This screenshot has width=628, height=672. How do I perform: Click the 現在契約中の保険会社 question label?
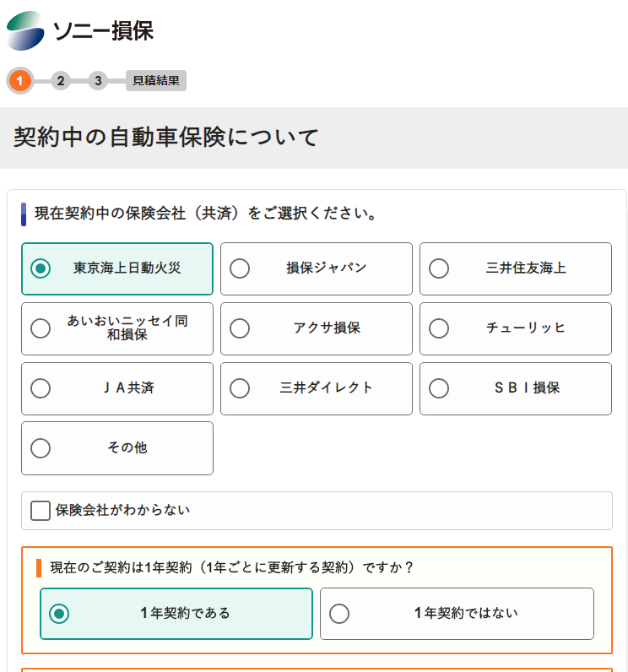coord(205,214)
